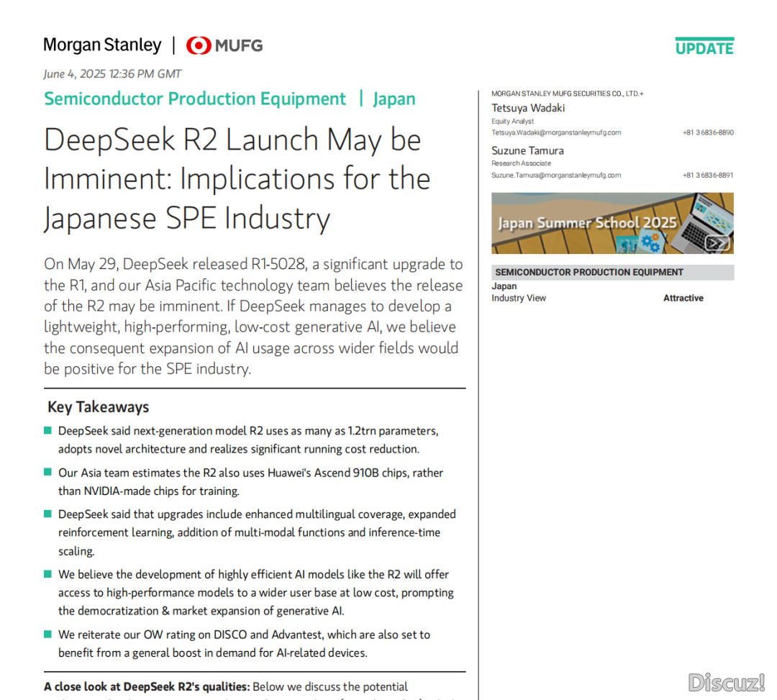Open Tetsuya.Wadaki email address link

[x=556, y=133]
